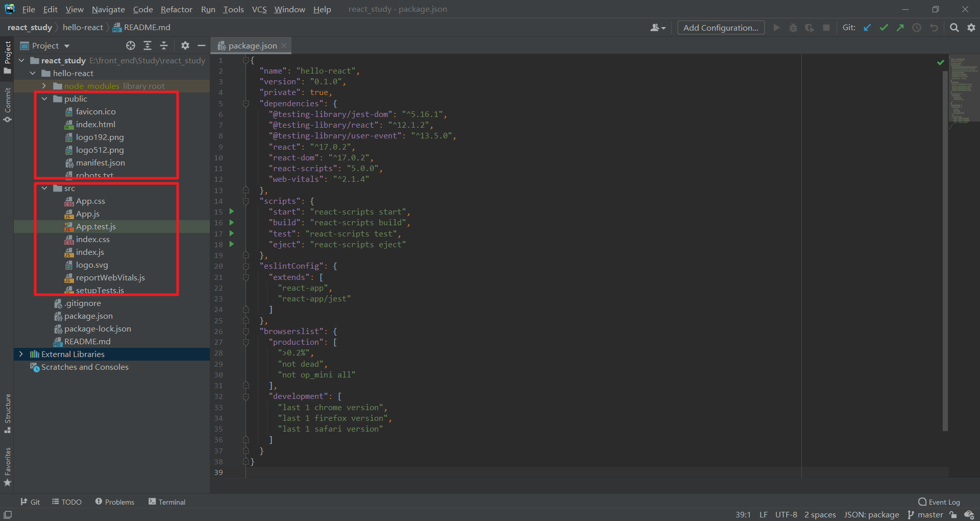Image resolution: width=980 pixels, height=521 pixels.
Task: Update project with the blue down-arrow Git icon
Action: pos(867,27)
